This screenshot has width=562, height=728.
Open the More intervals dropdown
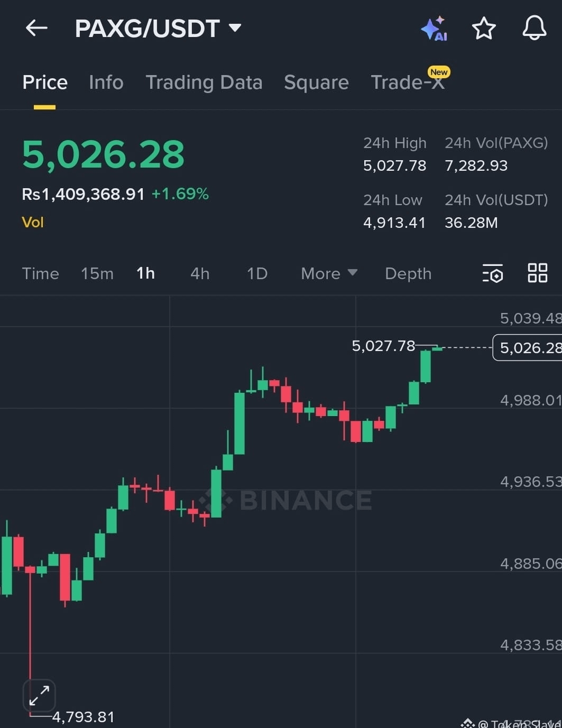[x=329, y=274]
